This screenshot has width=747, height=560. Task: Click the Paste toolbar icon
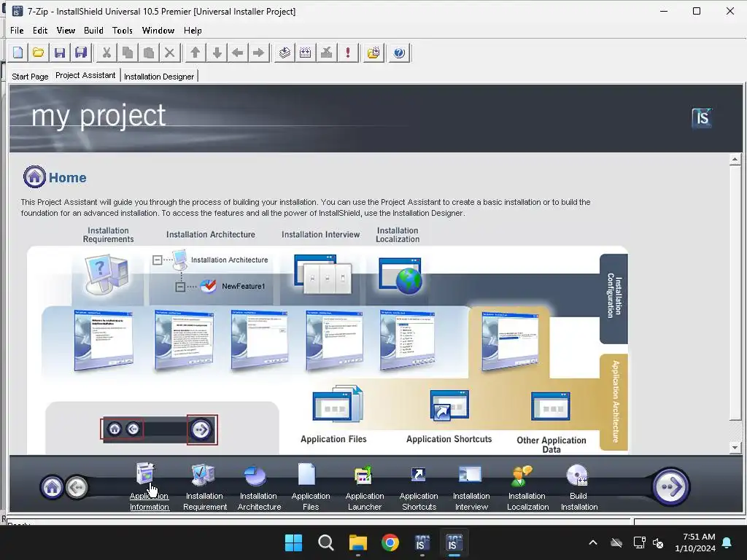click(x=149, y=52)
